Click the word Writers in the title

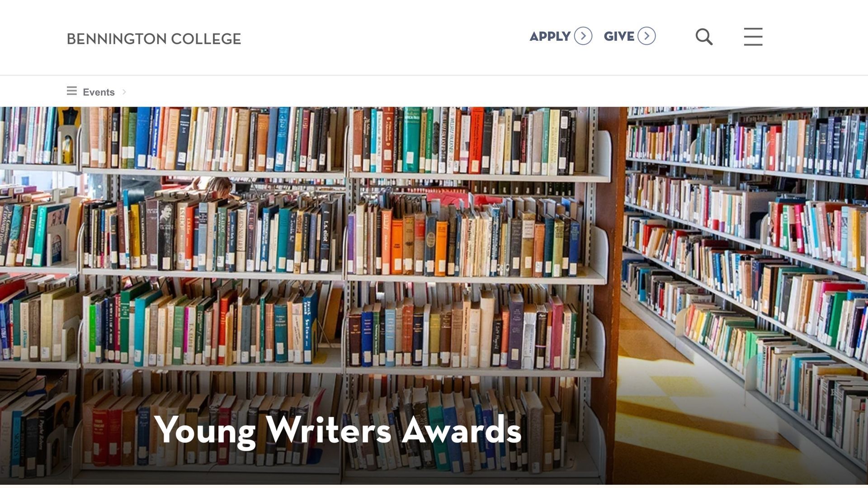tap(328, 430)
